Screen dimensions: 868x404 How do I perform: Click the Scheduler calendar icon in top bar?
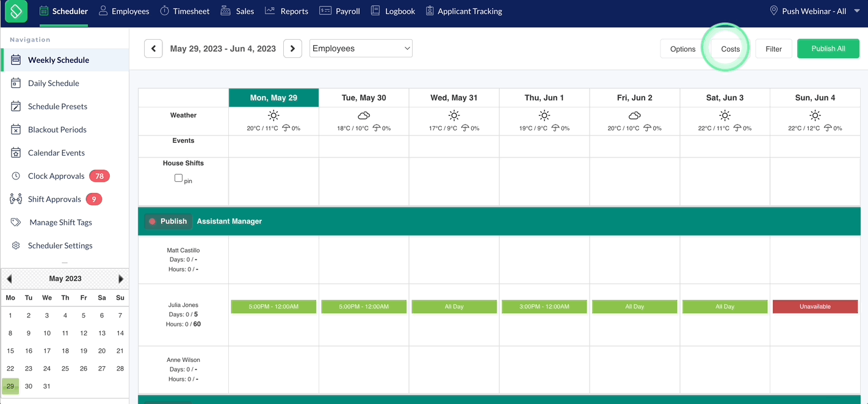click(x=44, y=11)
